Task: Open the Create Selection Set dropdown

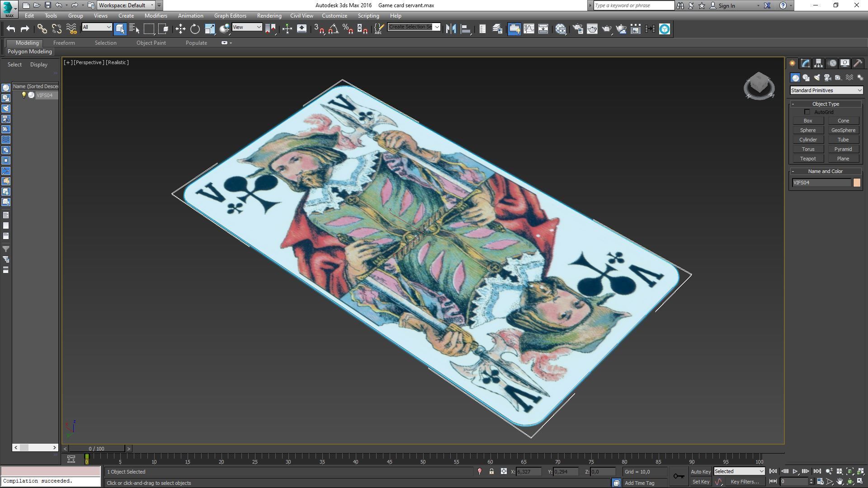Action: (x=414, y=27)
